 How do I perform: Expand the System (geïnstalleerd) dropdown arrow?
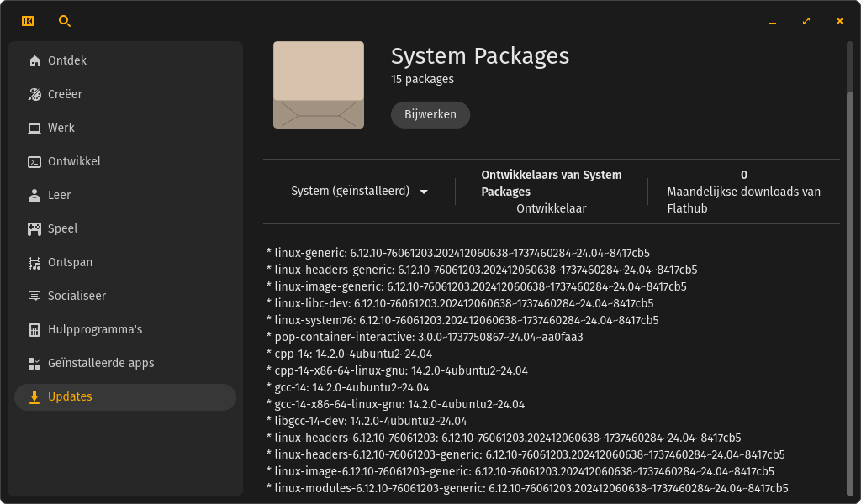(424, 192)
